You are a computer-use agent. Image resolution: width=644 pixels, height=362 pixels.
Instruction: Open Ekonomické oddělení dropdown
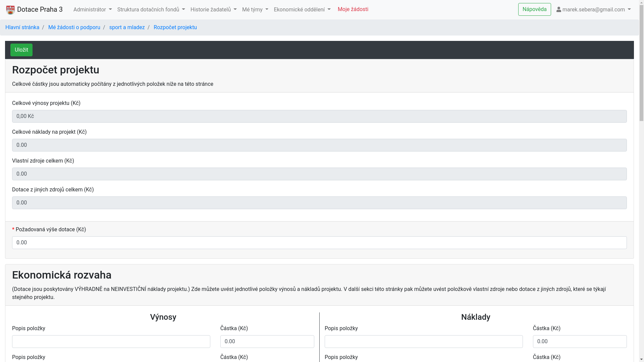[302, 10]
